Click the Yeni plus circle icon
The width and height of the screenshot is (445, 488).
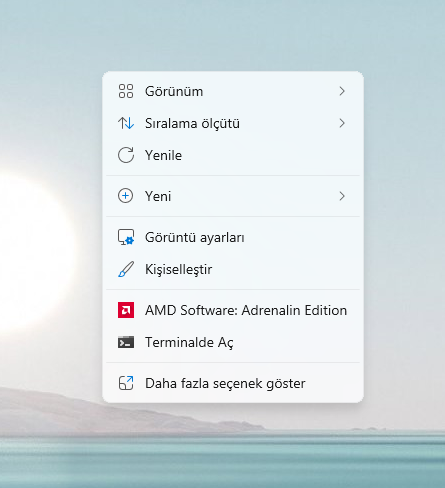[126, 196]
